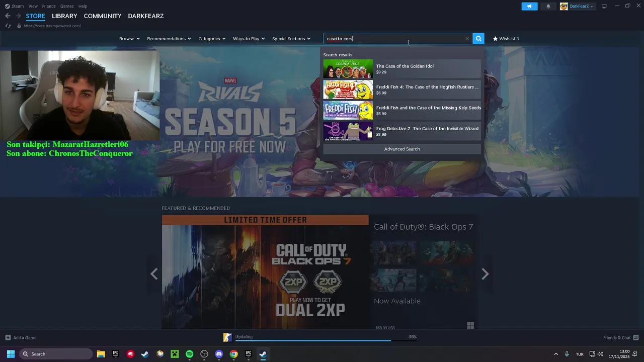Switch to the COMMUNITY tab
The width and height of the screenshot is (644, 362).
103,16
